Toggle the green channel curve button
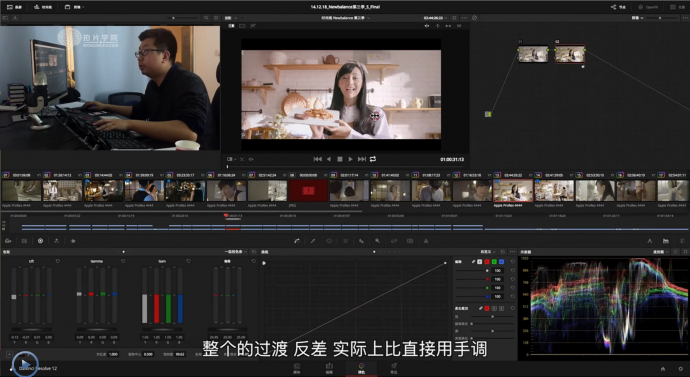690x377 pixels. pyautogui.click(x=494, y=262)
